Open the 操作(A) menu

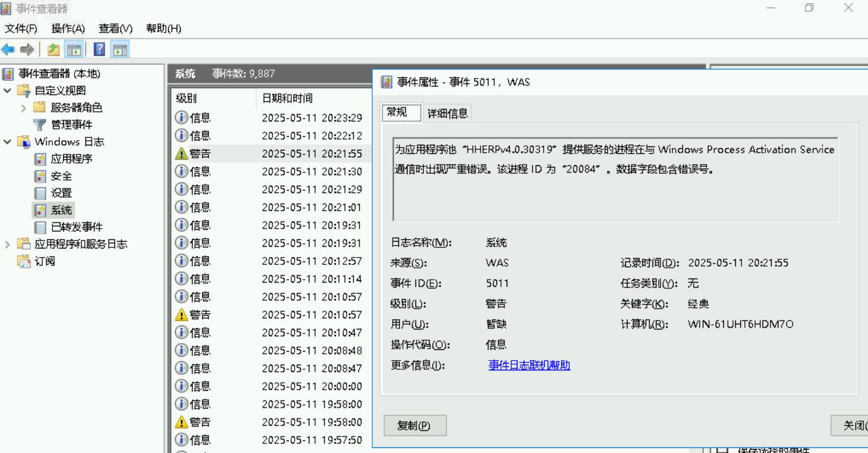pos(68,28)
